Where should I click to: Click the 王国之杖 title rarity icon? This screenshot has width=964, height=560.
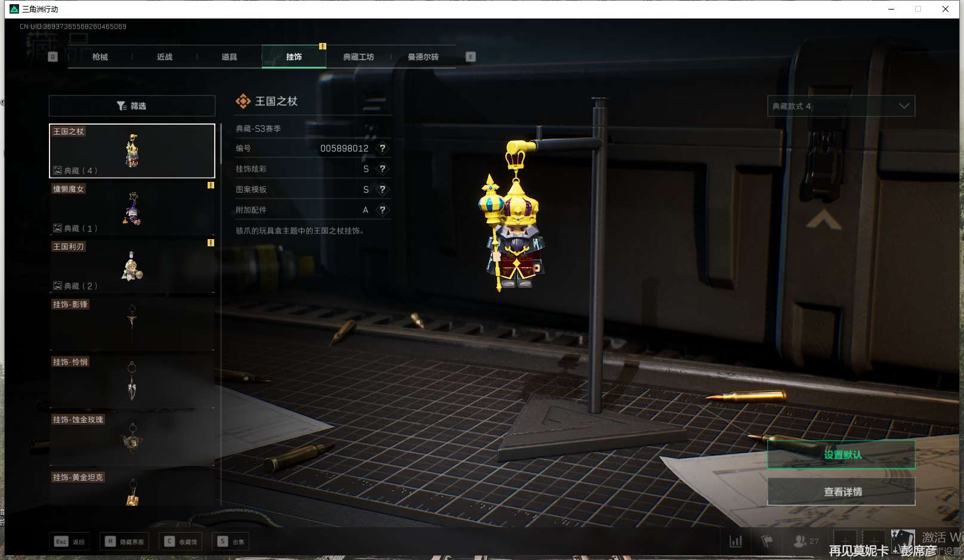(x=243, y=101)
